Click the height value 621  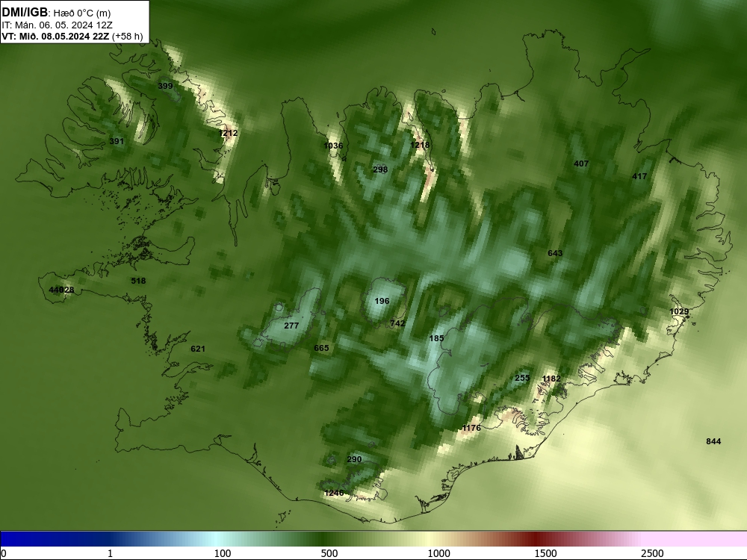198,349
